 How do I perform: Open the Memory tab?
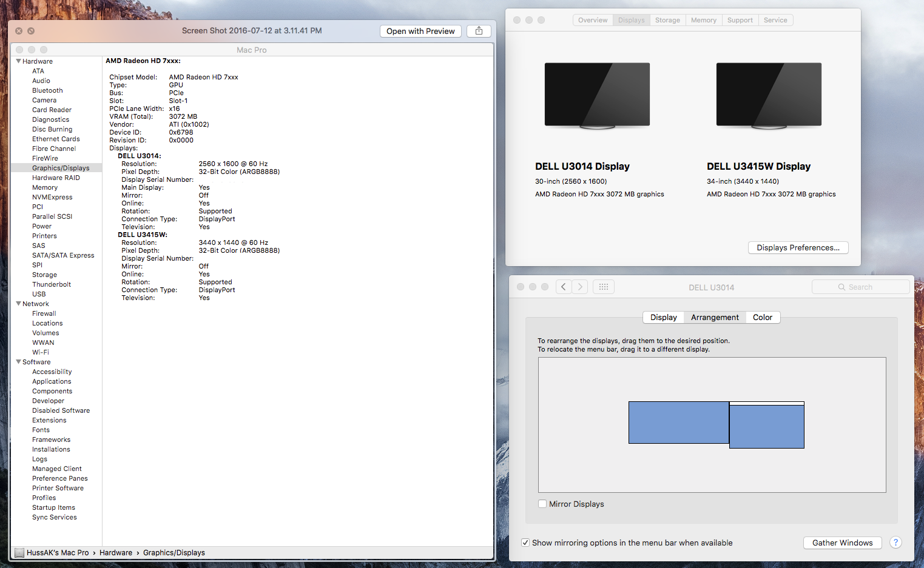(704, 20)
